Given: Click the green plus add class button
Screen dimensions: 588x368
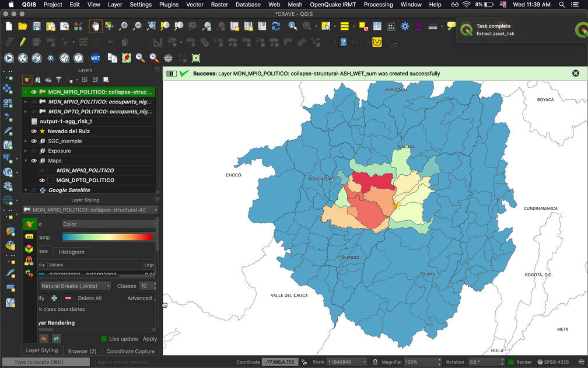Looking at the screenshot, I should pos(54,298).
